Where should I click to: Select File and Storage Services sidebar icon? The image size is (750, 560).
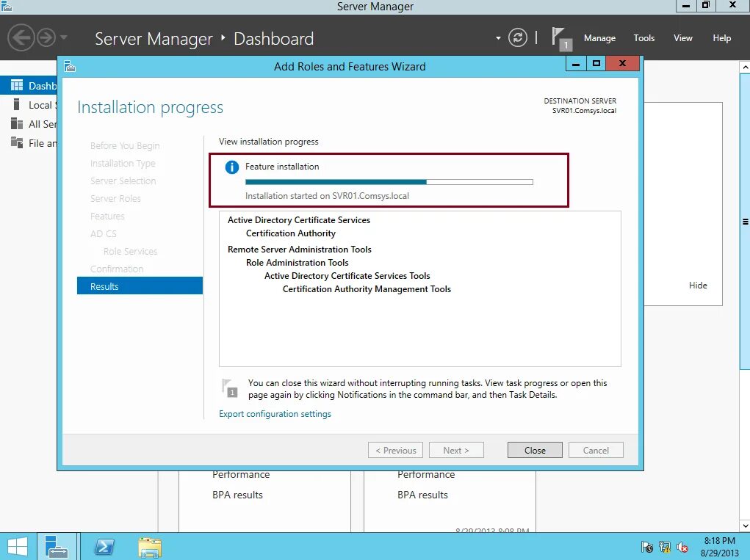click(17, 142)
